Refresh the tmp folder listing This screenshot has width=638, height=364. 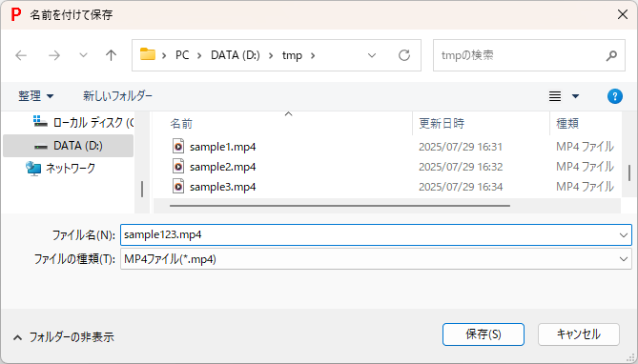[404, 55]
